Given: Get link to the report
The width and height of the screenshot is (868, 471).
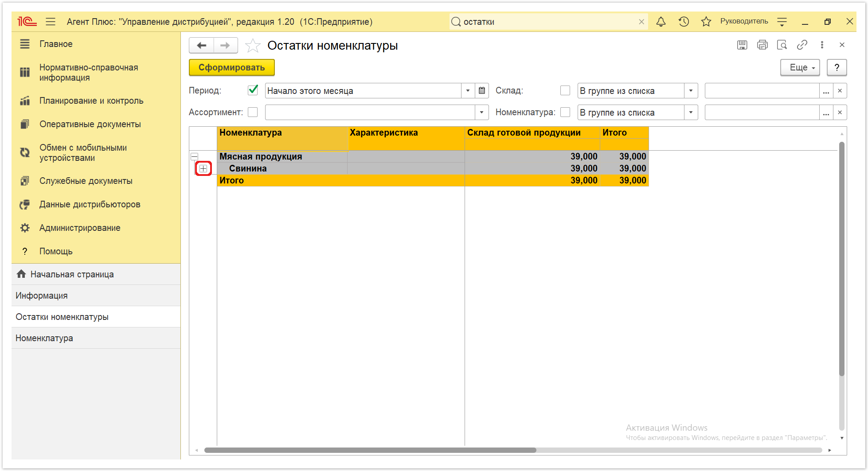Looking at the screenshot, I should pyautogui.click(x=802, y=45).
